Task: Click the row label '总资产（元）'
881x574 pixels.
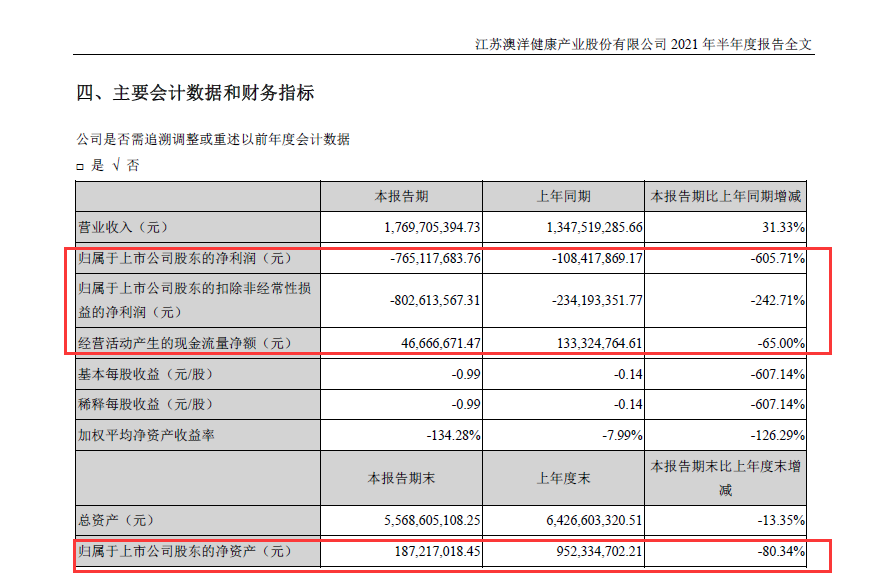Action: point(116,521)
